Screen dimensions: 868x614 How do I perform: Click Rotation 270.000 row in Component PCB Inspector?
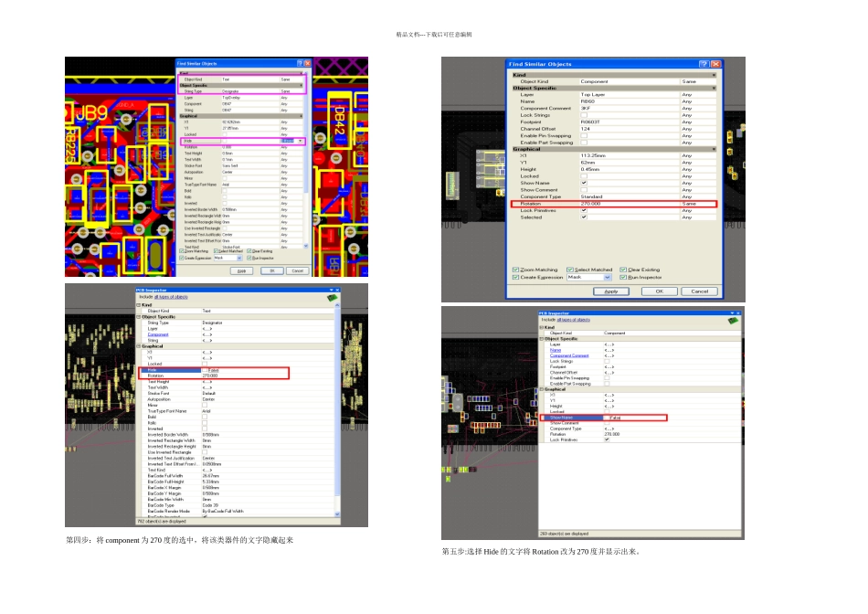tap(640, 434)
